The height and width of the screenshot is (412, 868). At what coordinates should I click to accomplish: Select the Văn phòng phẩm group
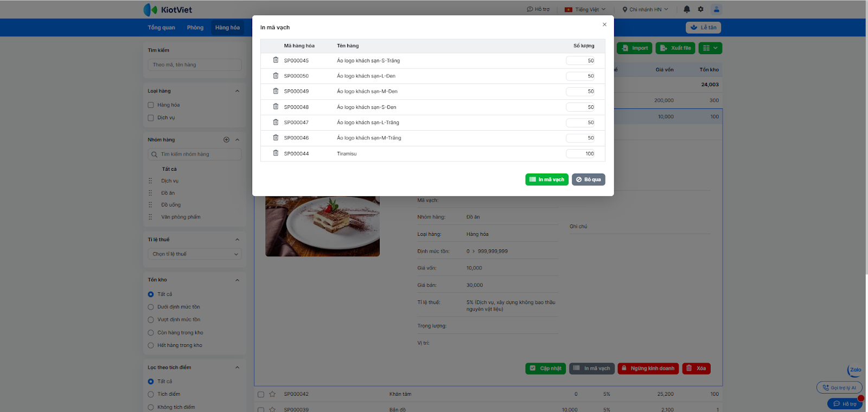pyautogui.click(x=181, y=217)
